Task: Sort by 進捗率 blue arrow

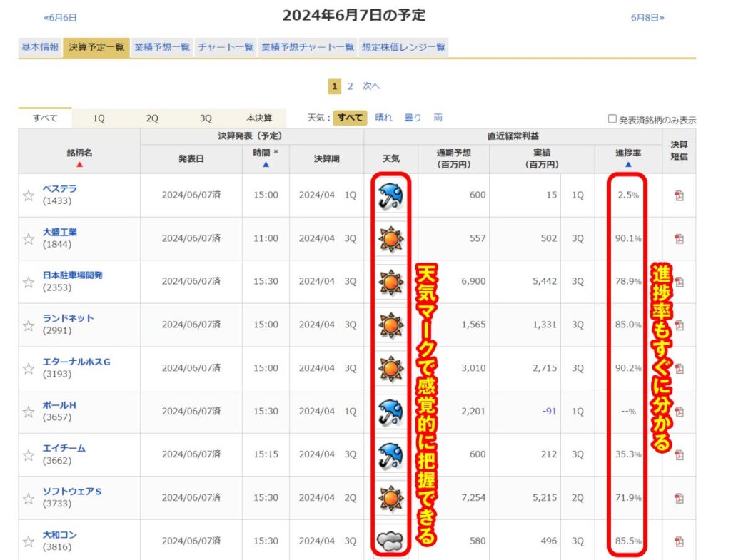Action: (x=628, y=165)
